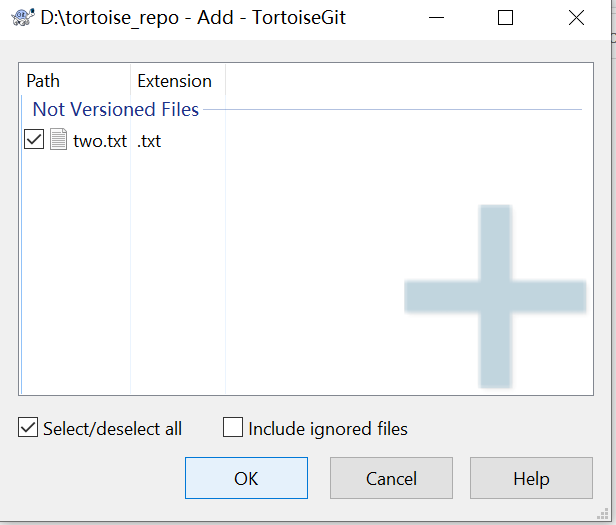This screenshot has width=616, height=525.
Task: Close the Add dialog with X
Action: (x=576, y=18)
